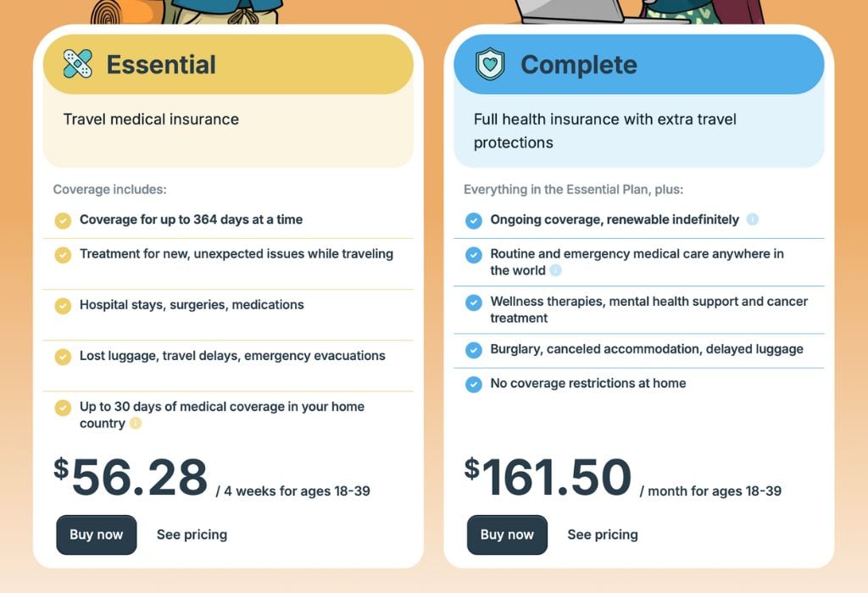Click the info icon after 'Routine and emergency medical care'
Viewport: 868px width, 593px height.
coord(555,271)
